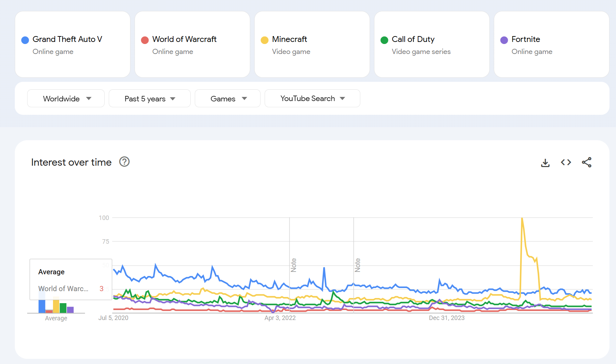
Task: Click the purple average bar
Action: click(x=70, y=310)
